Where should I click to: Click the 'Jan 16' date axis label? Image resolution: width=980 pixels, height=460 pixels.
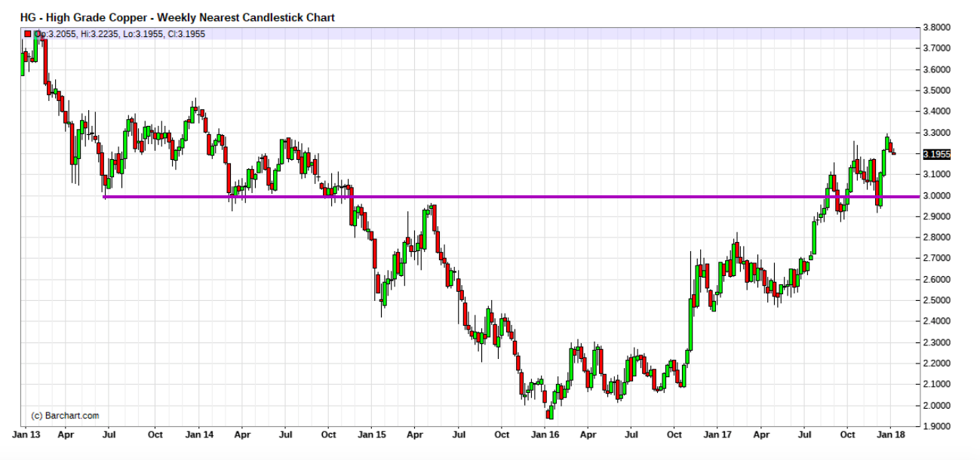coord(545,435)
